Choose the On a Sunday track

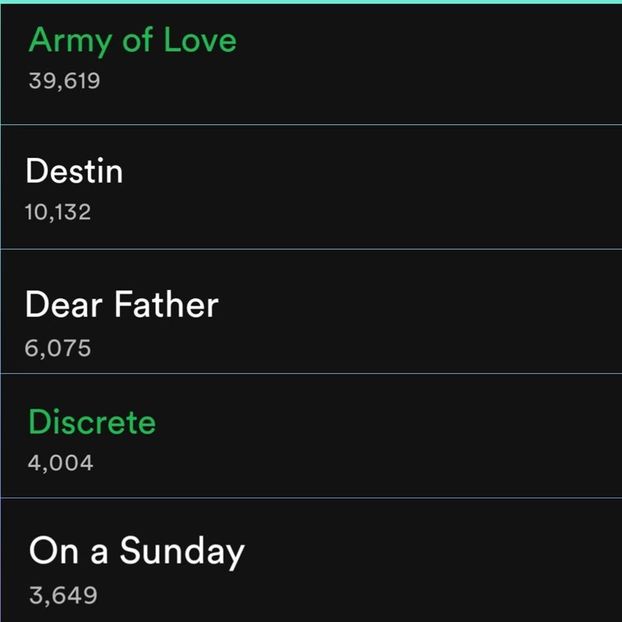[x=137, y=551]
